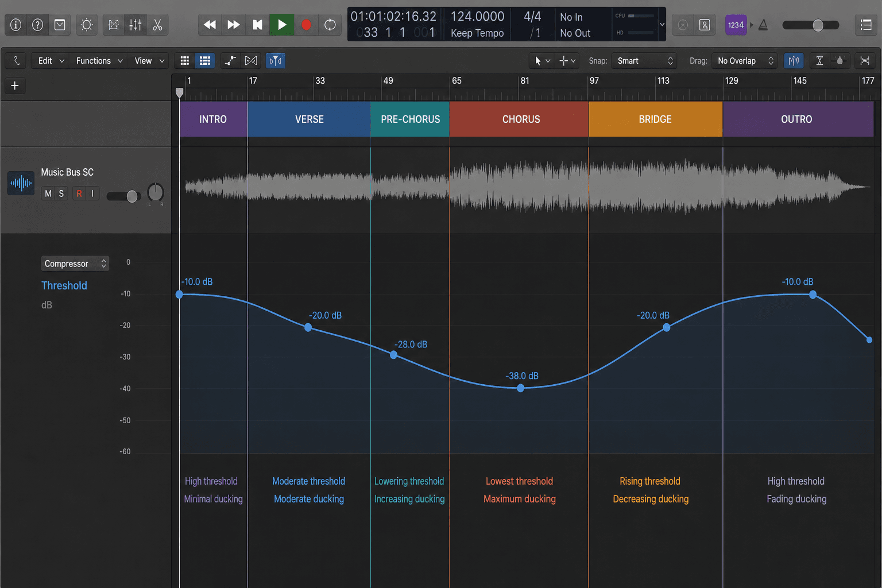This screenshot has width=882, height=588.
Task: Solo the Music Bus SC track
Action: point(61,194)
